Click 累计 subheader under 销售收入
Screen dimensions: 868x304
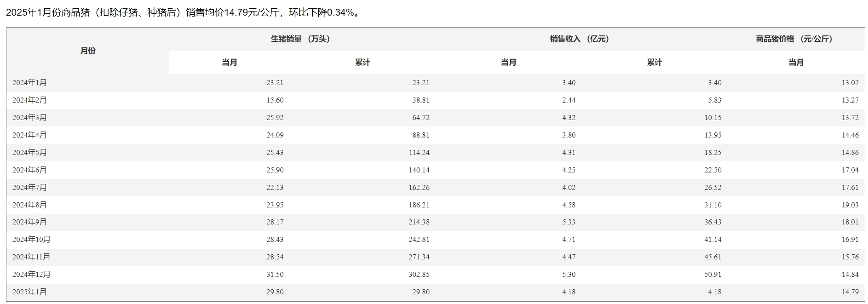[654, 63]
